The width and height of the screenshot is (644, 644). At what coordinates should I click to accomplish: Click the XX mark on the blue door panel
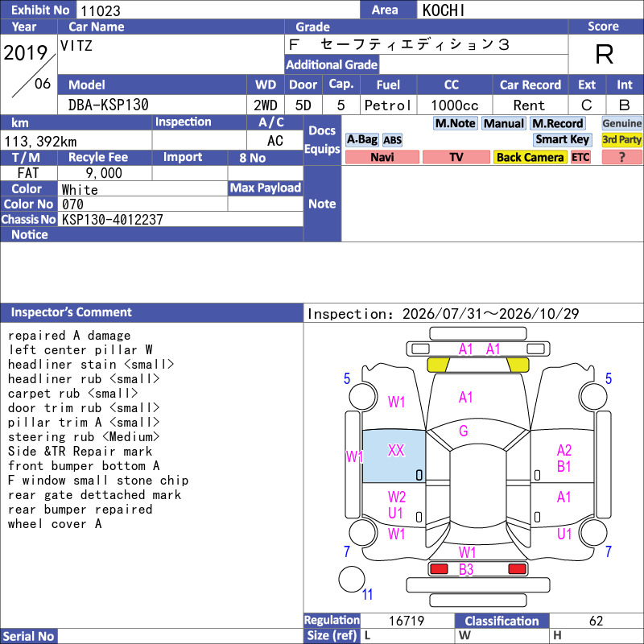[x=396, y=451]
